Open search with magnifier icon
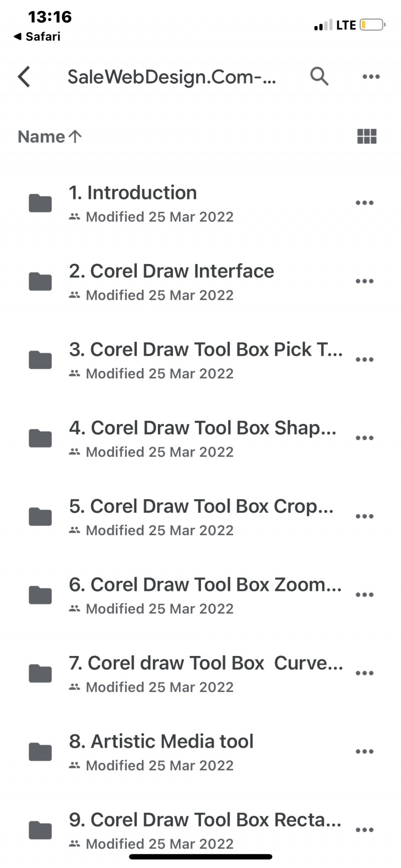This screenshot has height=868, width=401. (x=319, y=77)
